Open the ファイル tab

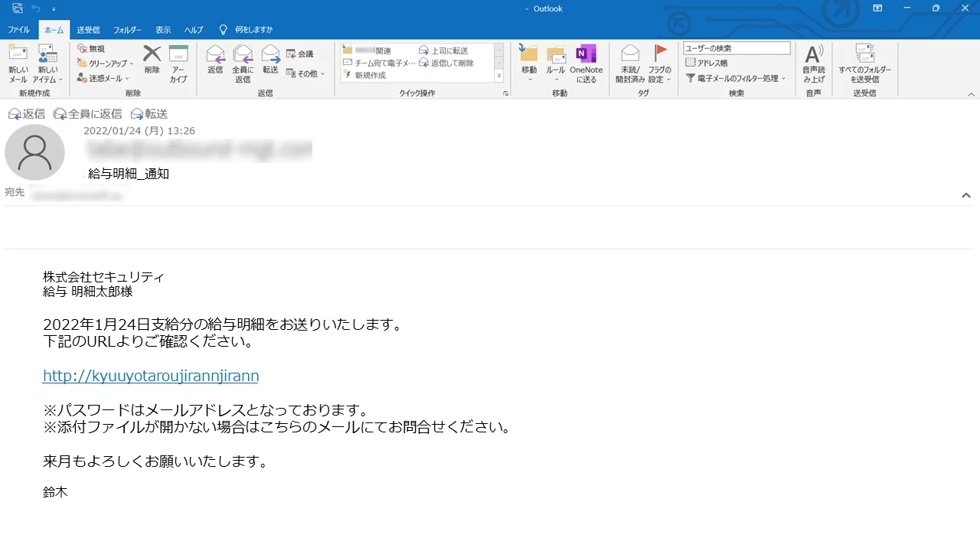[x=18, y=30]
